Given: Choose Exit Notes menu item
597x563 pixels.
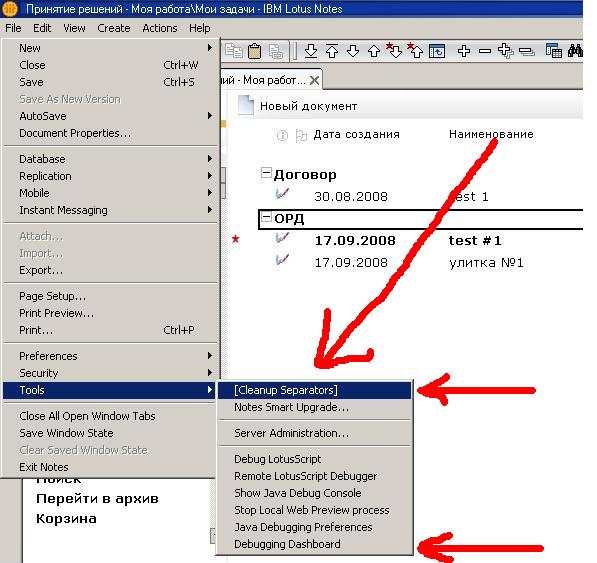Looking at the screenshot, I should [109, 467].
